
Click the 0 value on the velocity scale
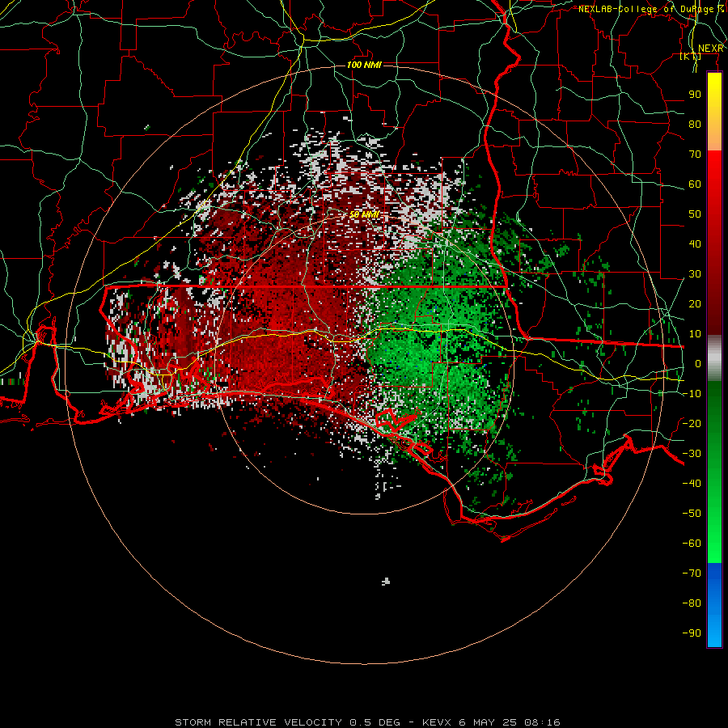[698, 364]
